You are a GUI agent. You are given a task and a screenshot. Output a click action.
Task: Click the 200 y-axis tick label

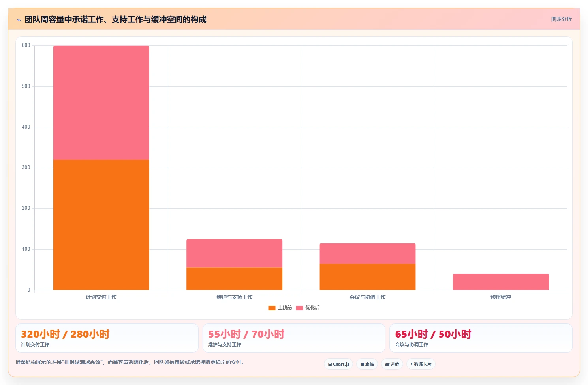point(26,208)
